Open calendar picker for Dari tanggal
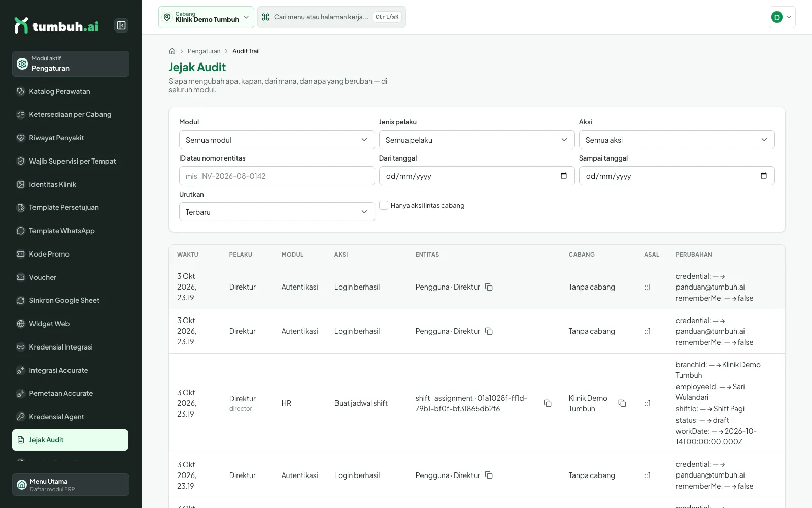 (x=564, y=176)
